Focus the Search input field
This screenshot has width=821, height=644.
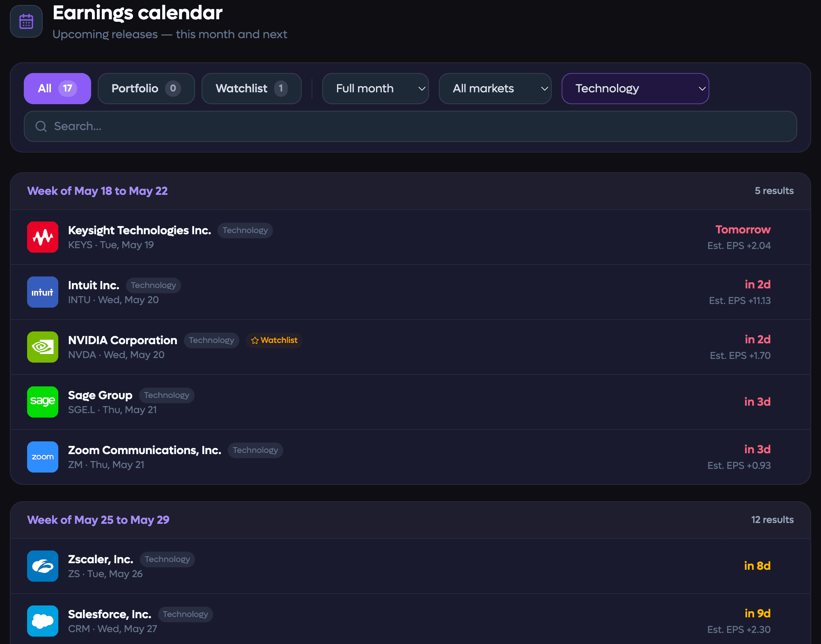pyautogui.click(x=410, y=126)
